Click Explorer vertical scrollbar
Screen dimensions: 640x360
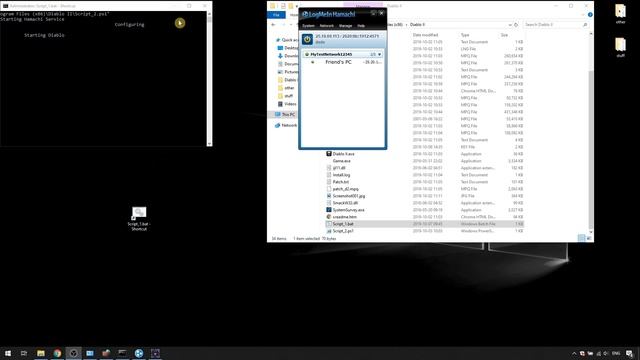tap(591, 149)
